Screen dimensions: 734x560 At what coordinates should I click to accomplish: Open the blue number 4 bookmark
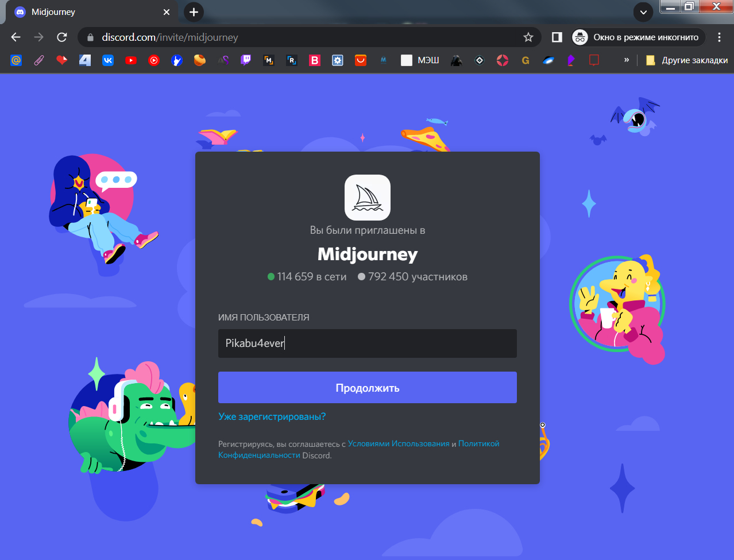[85, 60]
